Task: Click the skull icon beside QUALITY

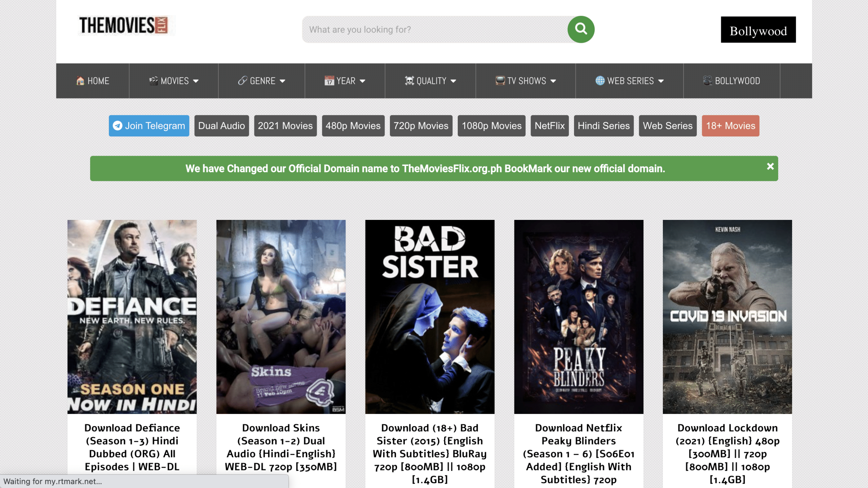Action: pyautogui.click(x=409, y=81)
